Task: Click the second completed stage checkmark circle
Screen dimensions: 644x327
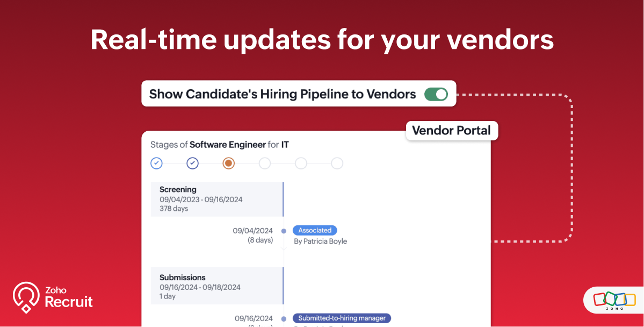Action: [192, 163]
